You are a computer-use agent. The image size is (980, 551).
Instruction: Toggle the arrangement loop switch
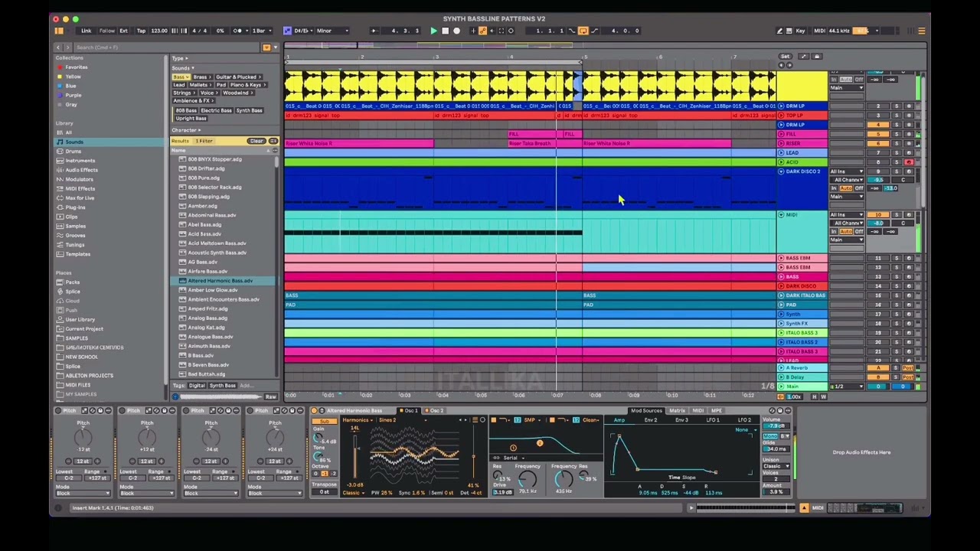[x=583, y=31]
